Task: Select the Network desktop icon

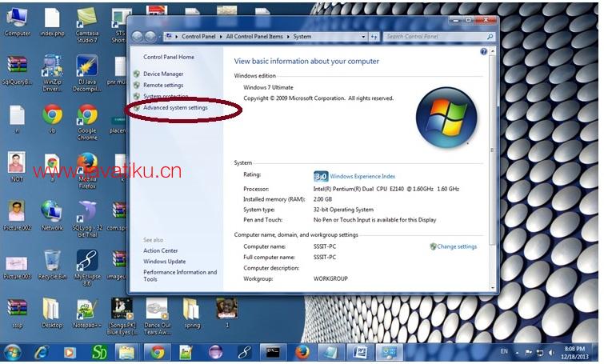Action: click(52, 216)
